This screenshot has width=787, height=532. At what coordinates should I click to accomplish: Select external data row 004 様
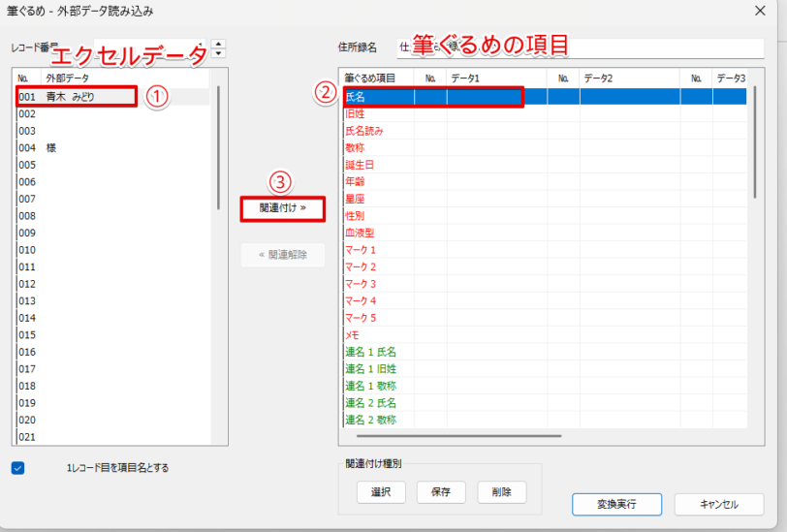coord(113,147)
